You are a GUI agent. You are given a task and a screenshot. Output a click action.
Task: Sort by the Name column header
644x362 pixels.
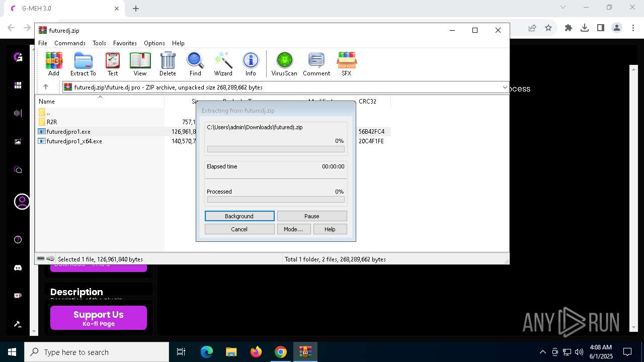point(100,102)
